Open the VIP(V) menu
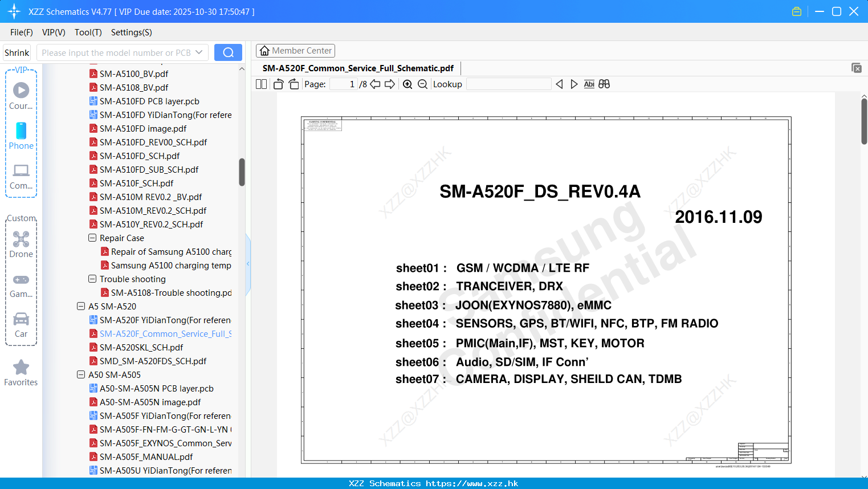Image resolution: width=868 pixels, height=489 pixels. click(x=54, y=32)
